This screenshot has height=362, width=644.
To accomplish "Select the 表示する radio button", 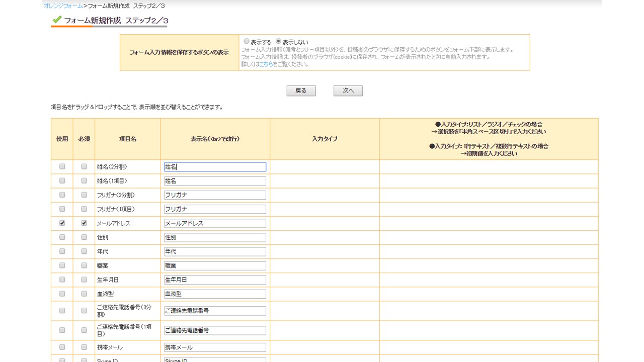I will pos(247,41).
